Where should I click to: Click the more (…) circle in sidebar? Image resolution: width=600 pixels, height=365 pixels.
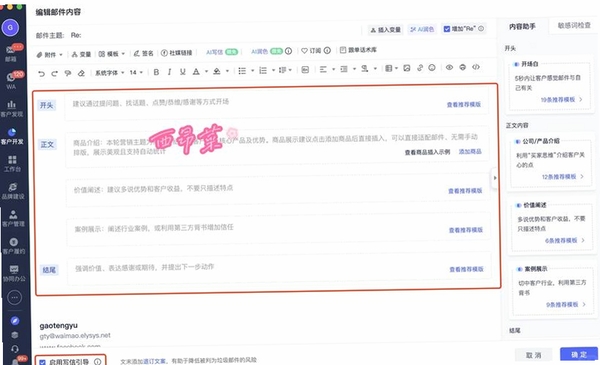click(x=15, y=297)
